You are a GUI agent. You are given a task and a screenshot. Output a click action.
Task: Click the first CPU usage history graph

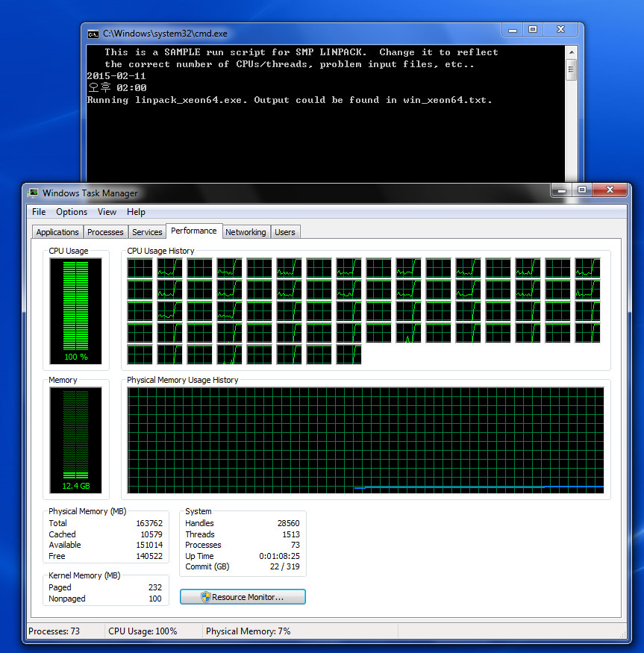(140, 268)
